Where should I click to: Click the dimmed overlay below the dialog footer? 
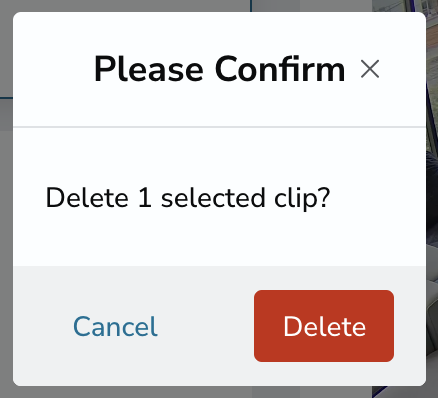(219, 392)
